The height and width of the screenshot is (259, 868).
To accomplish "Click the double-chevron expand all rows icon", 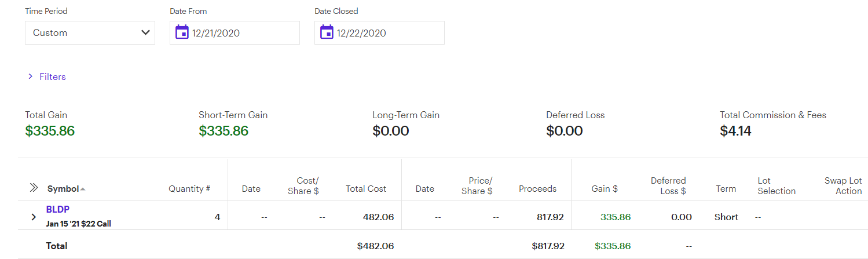I will pos(34,188).
